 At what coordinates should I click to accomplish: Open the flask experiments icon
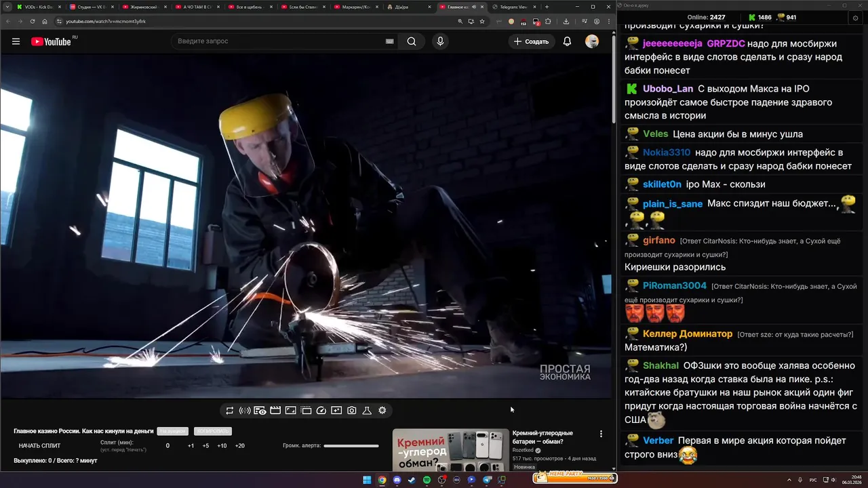367,410
